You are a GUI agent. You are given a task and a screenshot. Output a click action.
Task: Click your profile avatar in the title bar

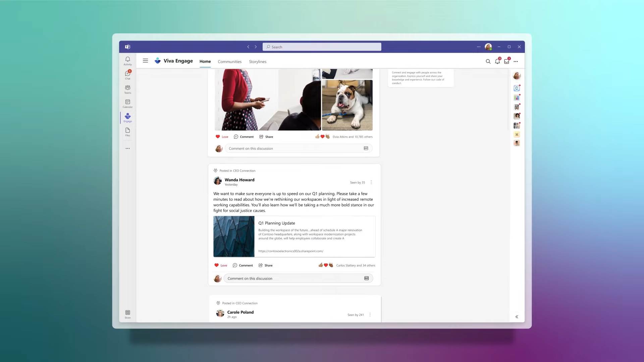tap(488, 47)
